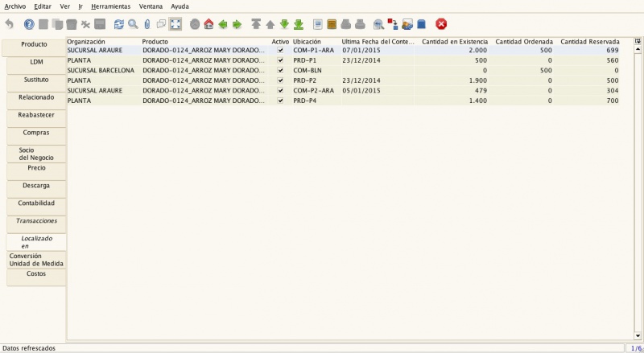Click the vertical scrollbar down arrow
The height and width of the screenshot is (353, 644).
click(x=638, y=336)
